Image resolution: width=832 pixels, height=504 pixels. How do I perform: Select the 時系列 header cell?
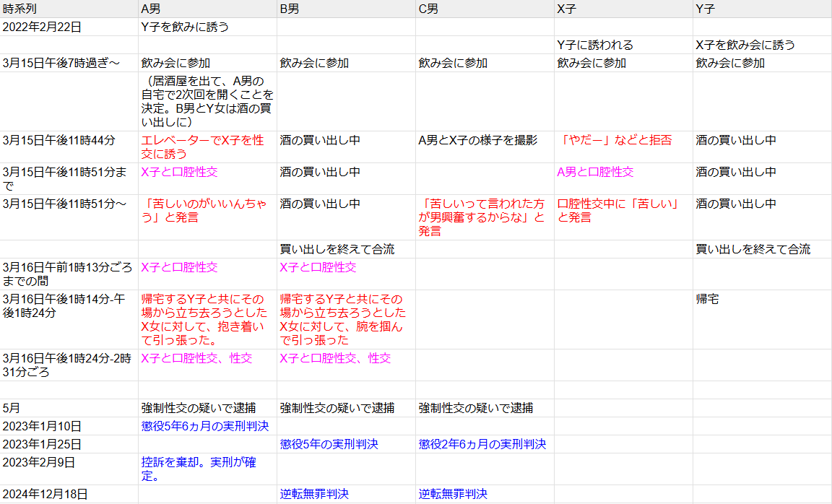coord(69,9)
